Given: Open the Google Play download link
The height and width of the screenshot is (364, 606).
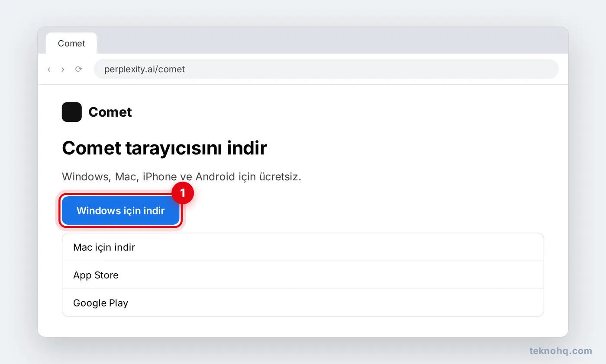Looking at the screenshot, I should tap(303, 303).
